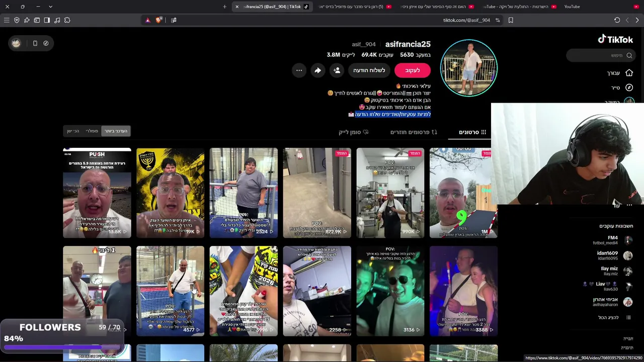
Task: Click the magnifier search icon in TikTok
Action: coord(629,55)
